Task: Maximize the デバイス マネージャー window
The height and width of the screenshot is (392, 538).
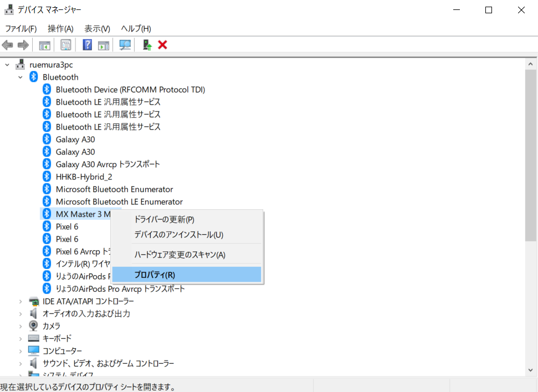Action: 489,9
